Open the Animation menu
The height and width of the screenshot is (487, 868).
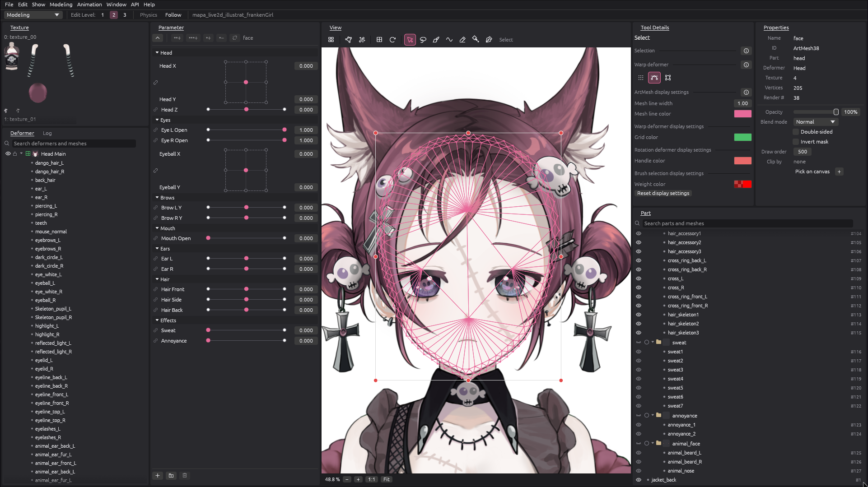point(89,5)
